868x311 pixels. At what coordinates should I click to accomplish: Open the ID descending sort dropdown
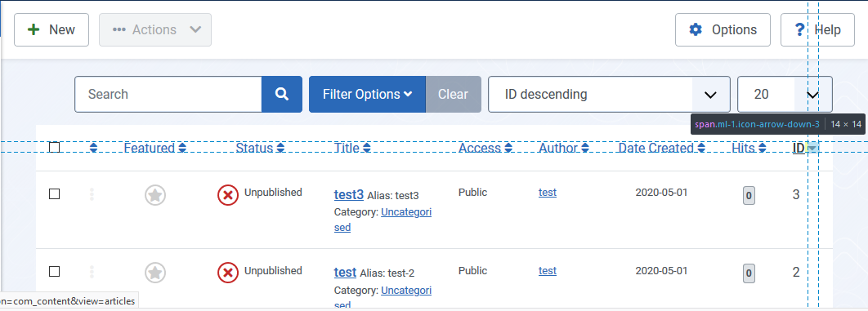609,95
